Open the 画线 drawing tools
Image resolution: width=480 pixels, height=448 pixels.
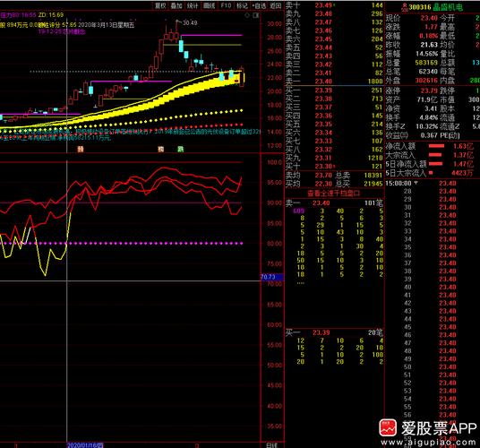pyautogui.click(x=209, y=5)
